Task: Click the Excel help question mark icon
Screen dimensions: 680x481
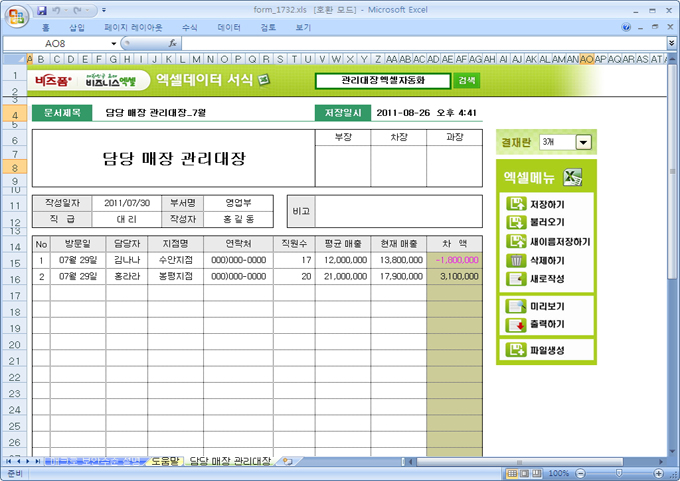Action: (626, 28)
